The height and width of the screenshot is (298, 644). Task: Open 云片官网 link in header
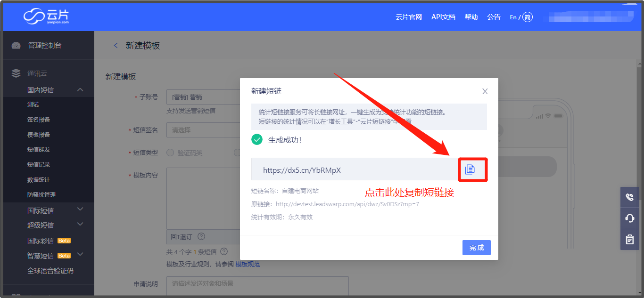[409, 17]
